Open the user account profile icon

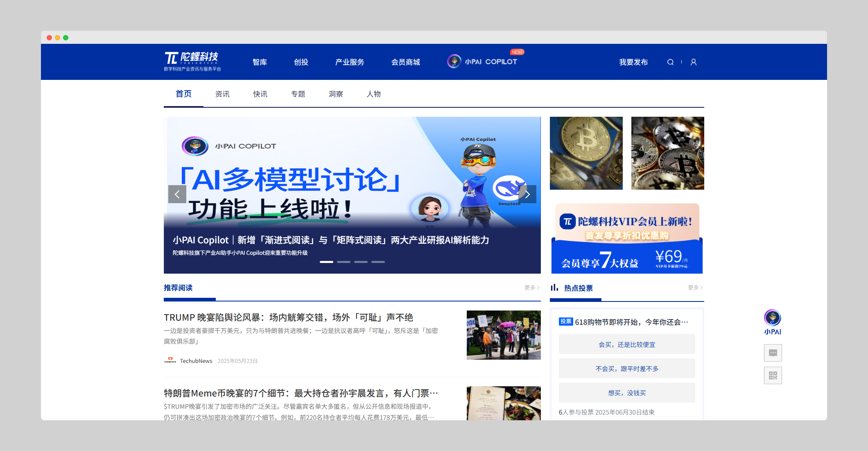pos(694,62)
